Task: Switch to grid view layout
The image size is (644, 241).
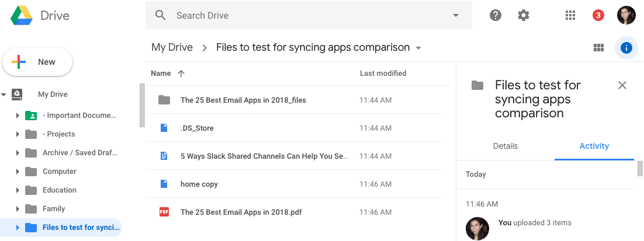Action: (x=598, y=48)
